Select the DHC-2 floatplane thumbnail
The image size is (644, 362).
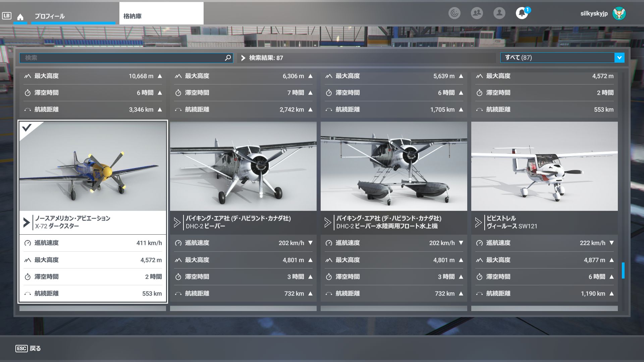coord(393,166)
